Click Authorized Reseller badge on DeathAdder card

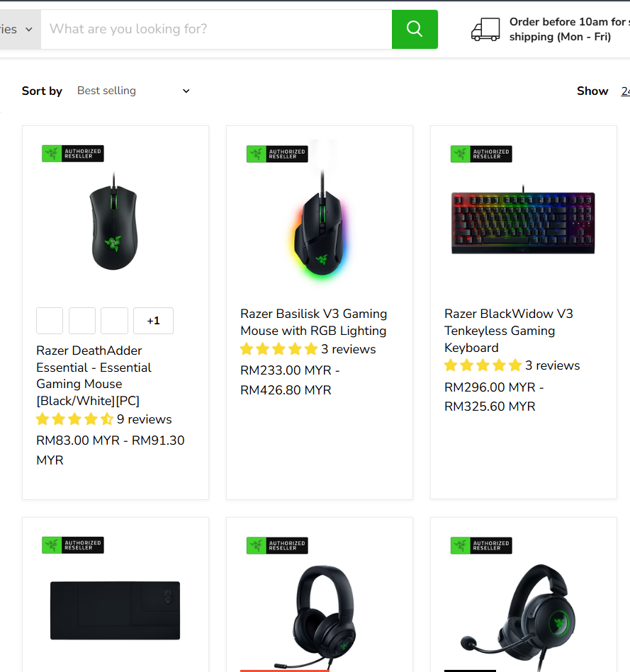point(73,154)
